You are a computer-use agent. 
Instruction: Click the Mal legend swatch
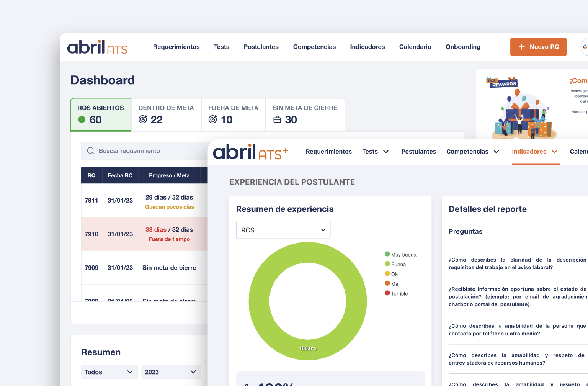[387, 283]
